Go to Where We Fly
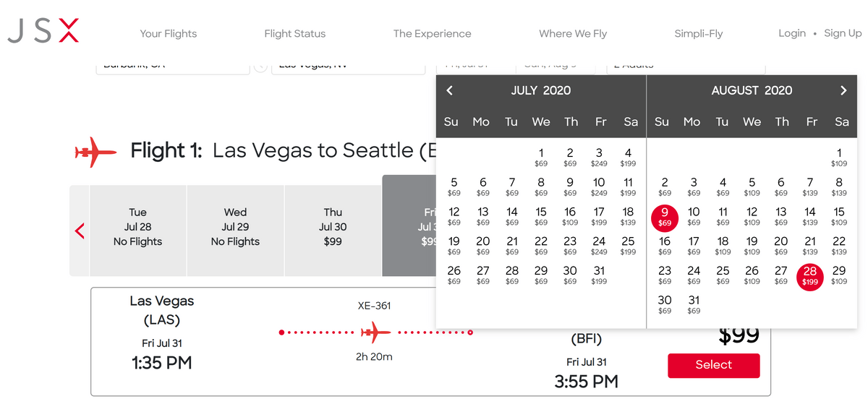Viewport: 868px width, 417px height. (x=573, y=33)
